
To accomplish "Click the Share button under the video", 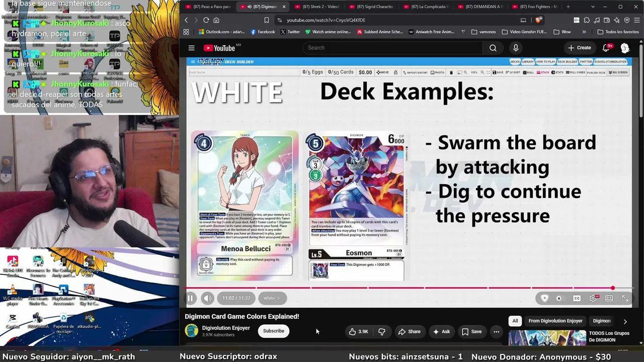I will pos(409,331).
